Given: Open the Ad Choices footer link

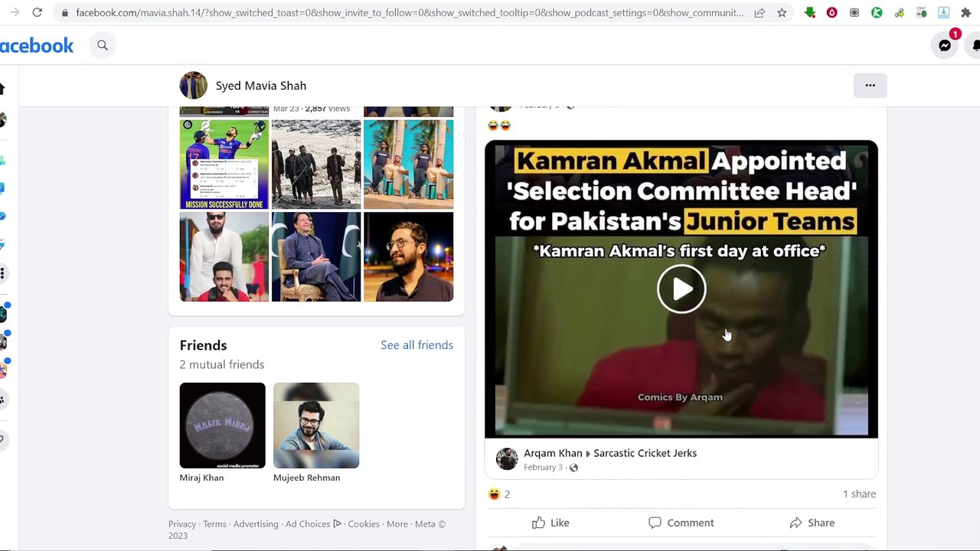Looking at the screenshot, I should (313, 524).
